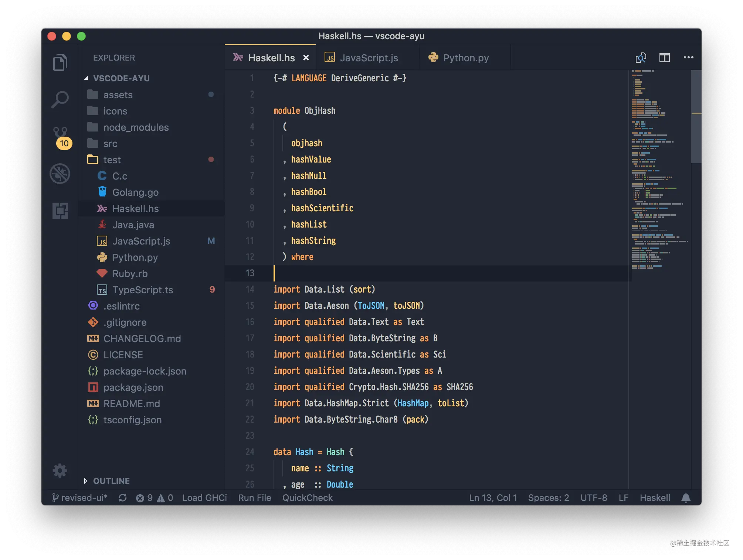Viewport: 743px width, 560px height.
Task: Switch to the JavaScript.js tab
Action: coord(368,58)
